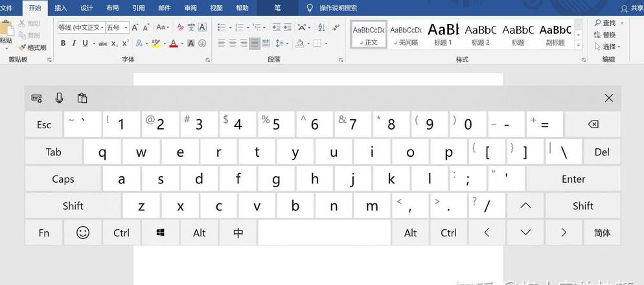Open the 查找 find dropdown arrow
Viewport: 644px width, 285px height.
coord(622,23)
